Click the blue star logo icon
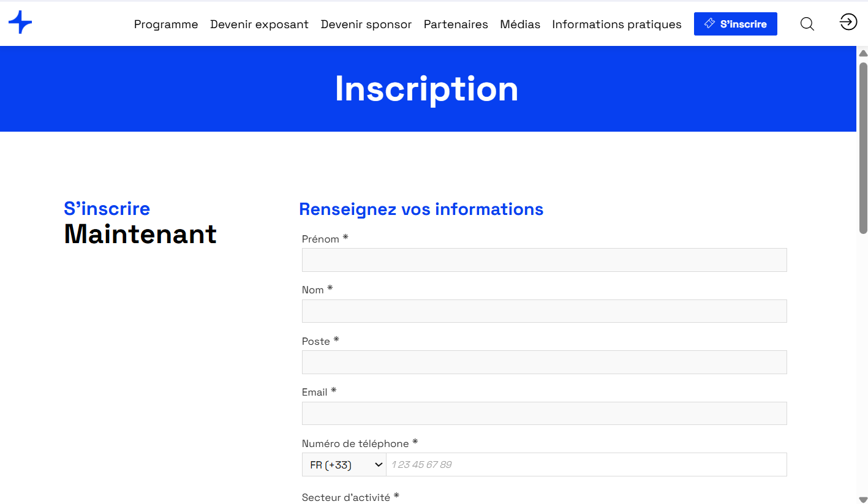Screen dimensions: 868x504 coord(20,23)
